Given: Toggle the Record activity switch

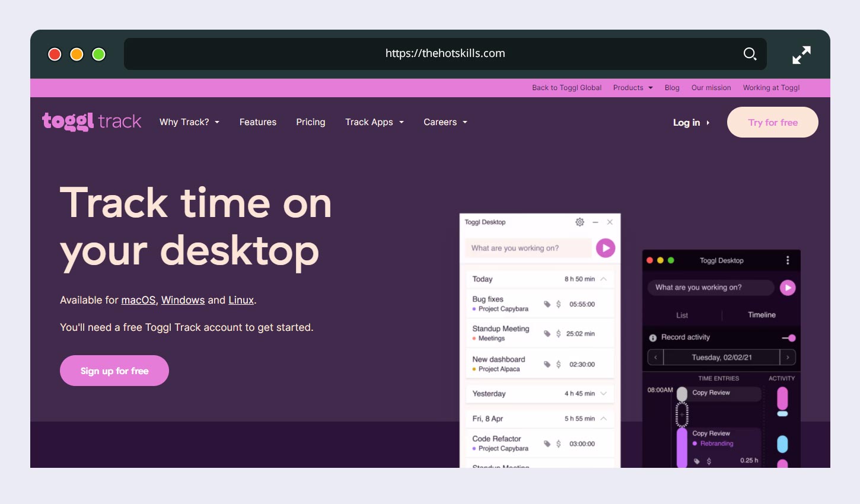Looking at the screenshot, I should [x=789, y=338].
